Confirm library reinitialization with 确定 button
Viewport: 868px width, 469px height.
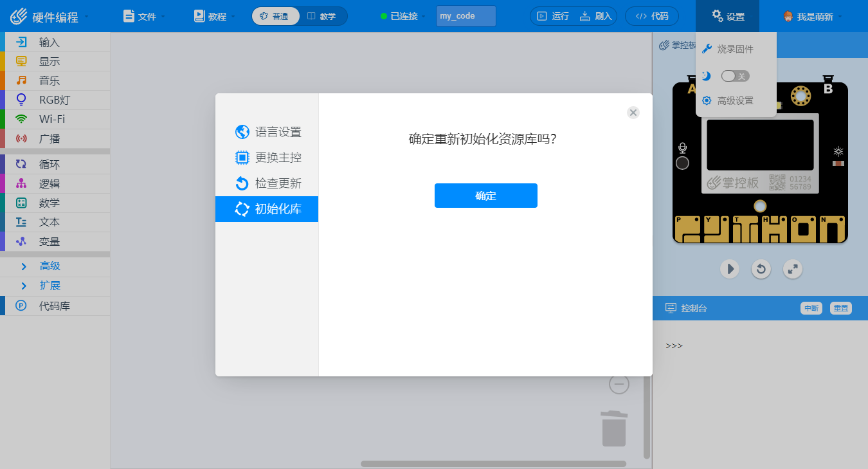click(486, 196)
